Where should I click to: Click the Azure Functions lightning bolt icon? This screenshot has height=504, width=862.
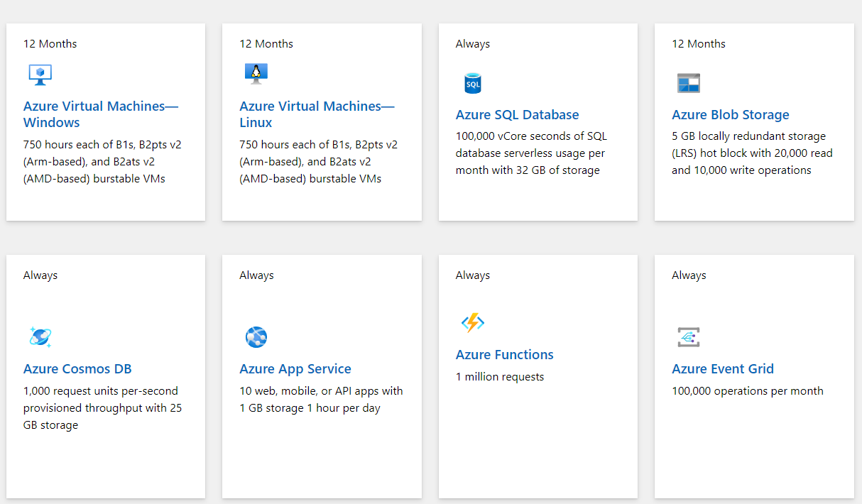coord(473,322)
